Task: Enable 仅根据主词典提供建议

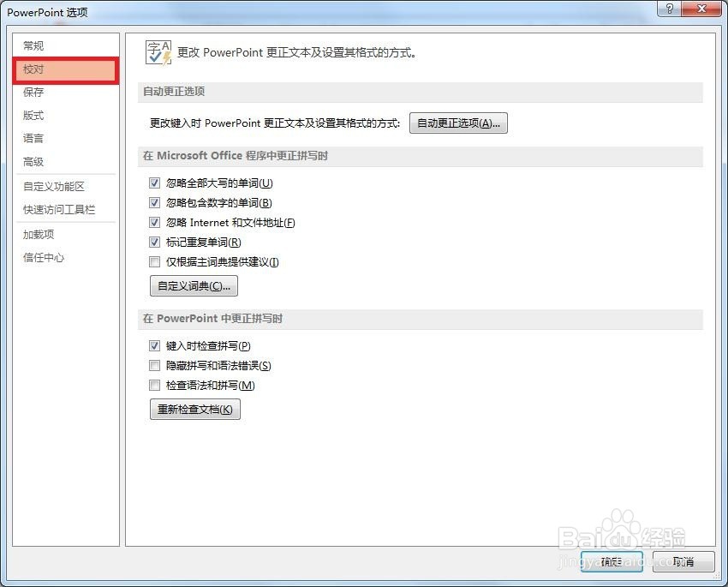Action: pyautogui.click(x=155, y=262)
